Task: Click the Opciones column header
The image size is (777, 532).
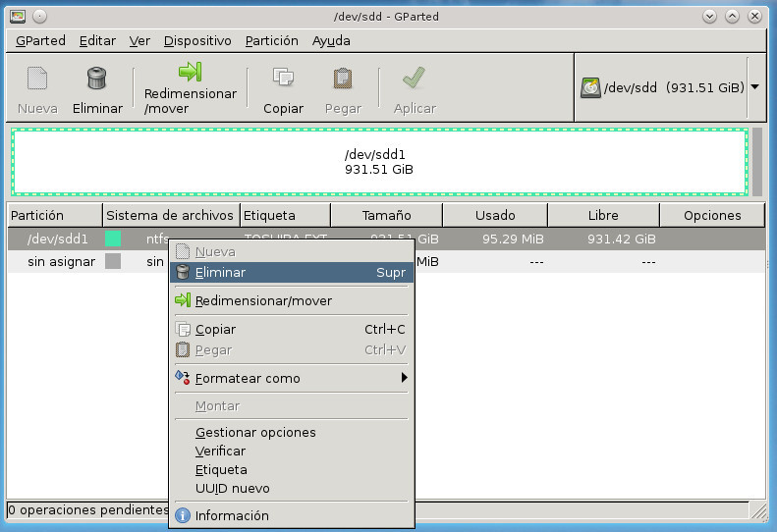Action: (x=712, y=216)
